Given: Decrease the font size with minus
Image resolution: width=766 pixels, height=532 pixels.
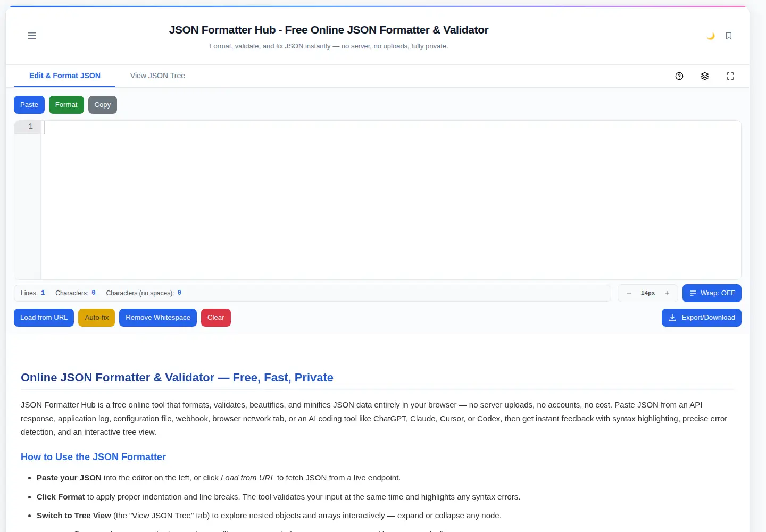Looking at the screenshot, I should tap(629, 293).
